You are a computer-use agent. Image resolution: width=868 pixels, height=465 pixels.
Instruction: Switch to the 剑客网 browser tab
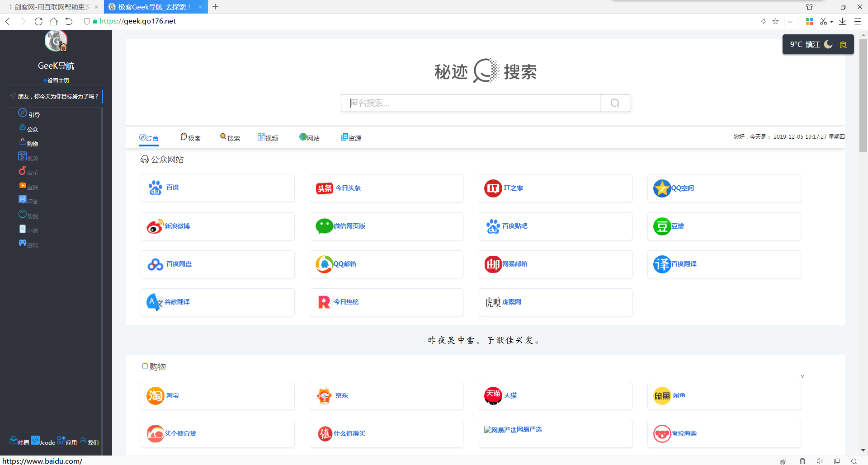[51, 7]
